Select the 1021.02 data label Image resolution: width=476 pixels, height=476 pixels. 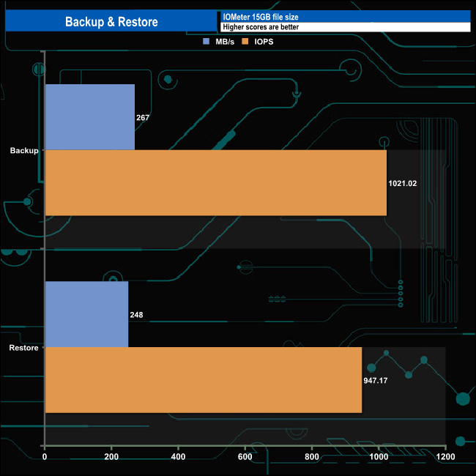pos(403,183)
